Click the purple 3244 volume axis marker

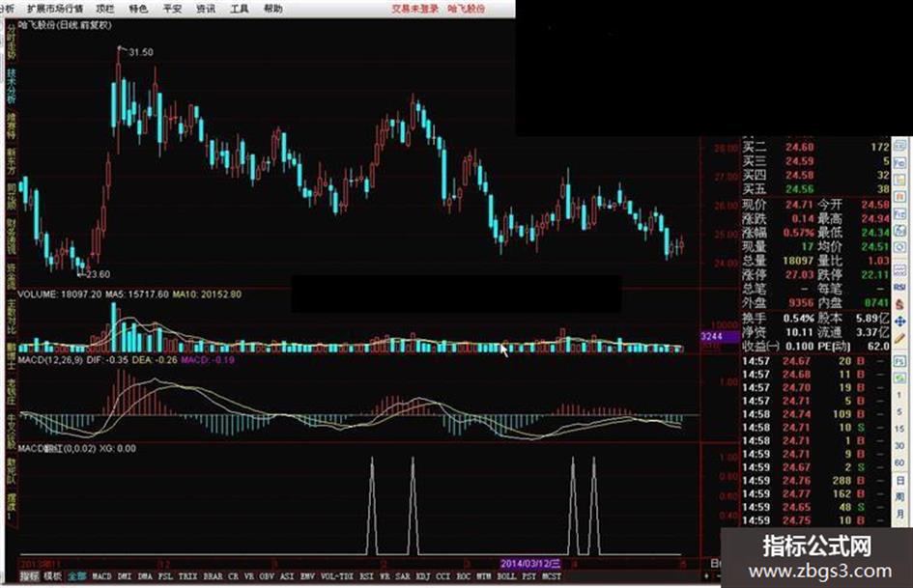[x=719, y=337]
